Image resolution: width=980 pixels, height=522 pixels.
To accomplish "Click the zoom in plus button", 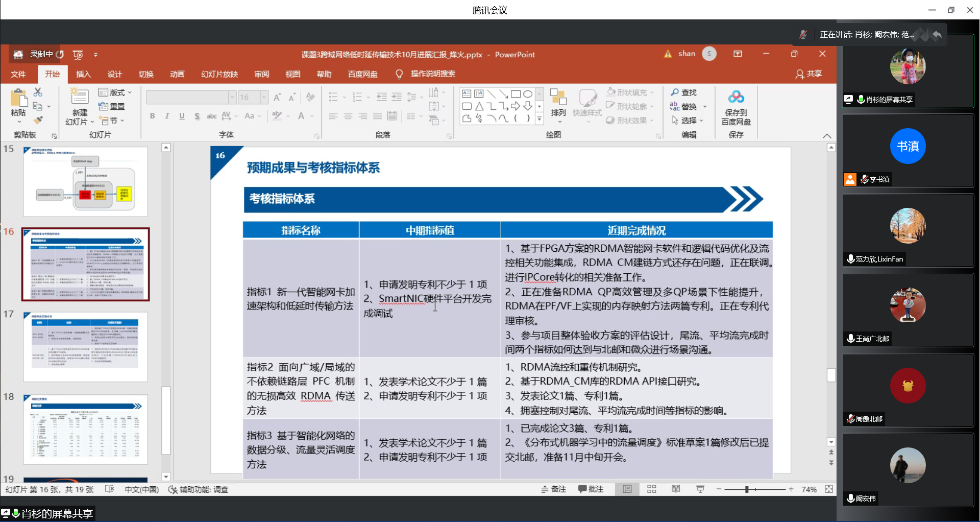I will [791, 489].
